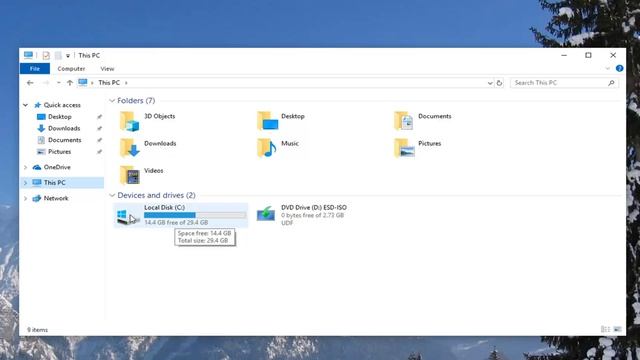Open Documents in Quick access sidebar
This screenshot has width=640, height=360.
64,140
